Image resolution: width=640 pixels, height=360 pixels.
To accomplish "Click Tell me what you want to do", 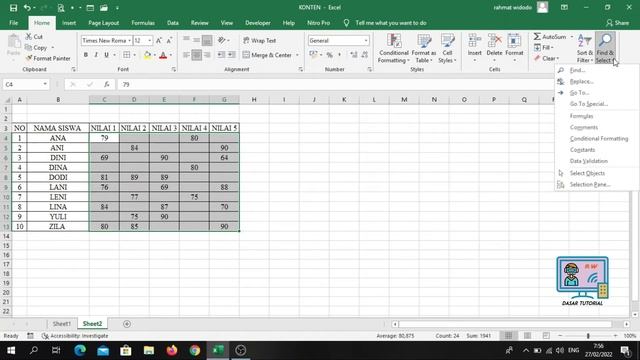I will point(391,23).
